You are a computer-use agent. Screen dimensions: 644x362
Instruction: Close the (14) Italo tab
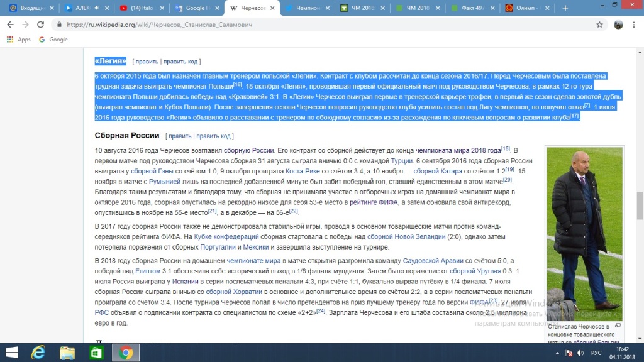pos(162,8)
